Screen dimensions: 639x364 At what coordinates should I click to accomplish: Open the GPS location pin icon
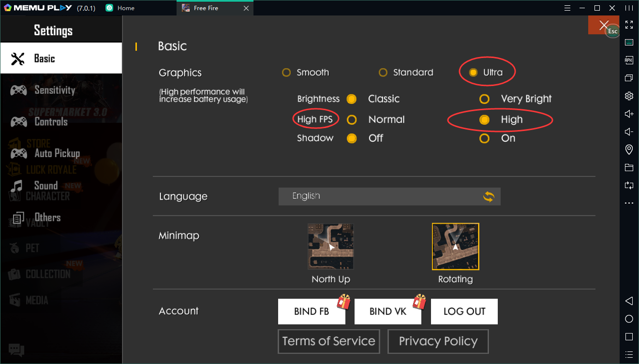click(x=629, y=149)
